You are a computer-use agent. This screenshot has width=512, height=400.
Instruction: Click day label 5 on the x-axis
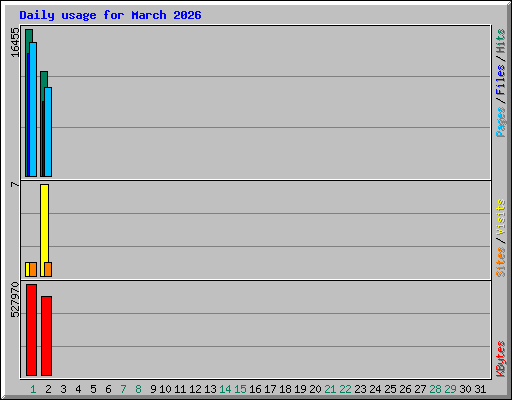(x=93, y=389)
